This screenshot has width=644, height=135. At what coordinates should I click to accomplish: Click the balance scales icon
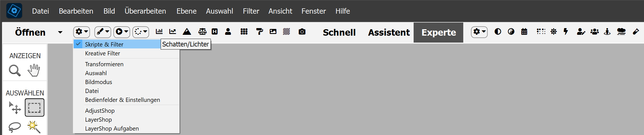202,32
